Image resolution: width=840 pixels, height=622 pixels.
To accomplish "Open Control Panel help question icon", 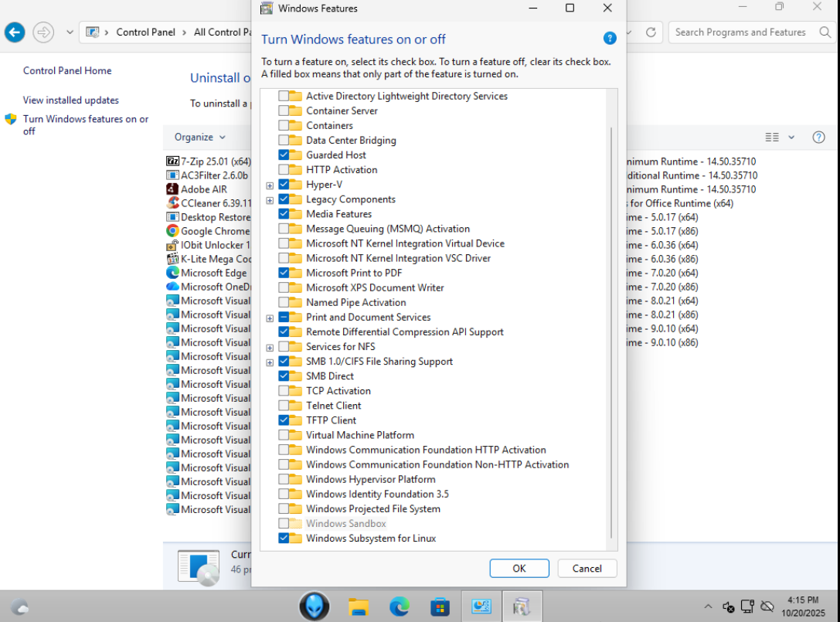I will coord(818,138).
